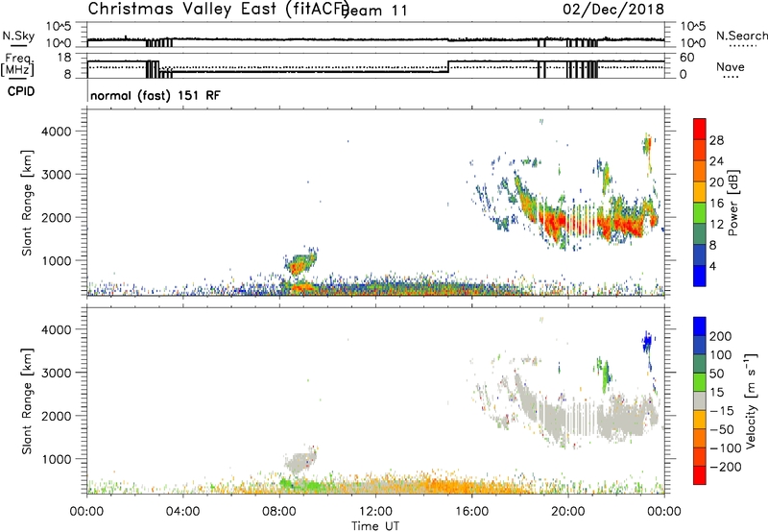Screen dimensions: 768x532
Task: Click the "Beam 11" label
Action: [375, 11]
